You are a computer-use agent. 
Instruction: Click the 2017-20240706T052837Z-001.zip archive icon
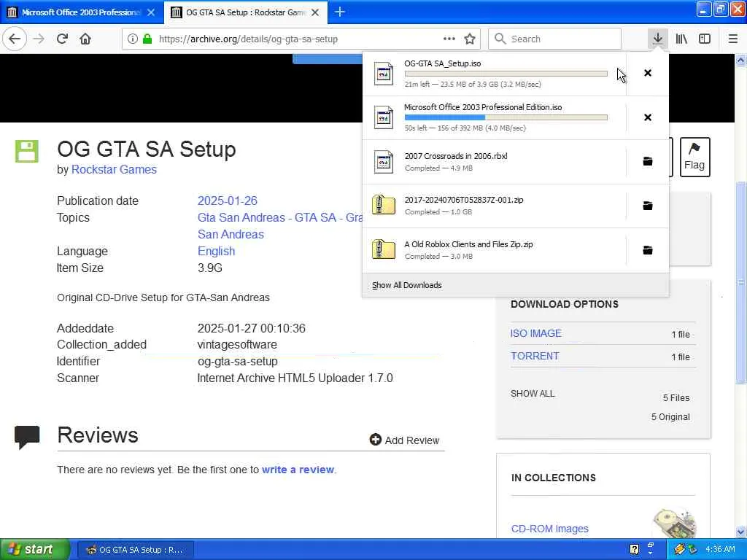[384, 205]
